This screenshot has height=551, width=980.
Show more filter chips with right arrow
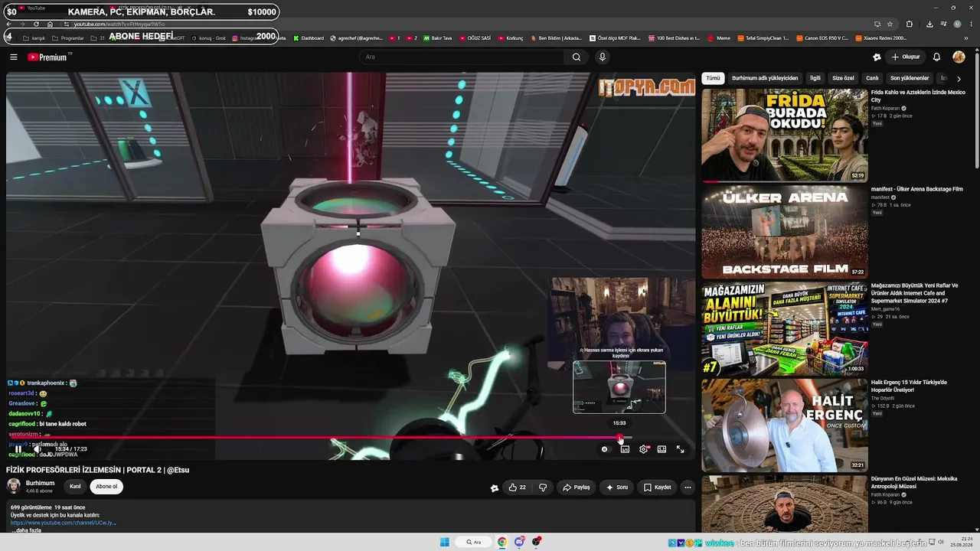(959, 79)
